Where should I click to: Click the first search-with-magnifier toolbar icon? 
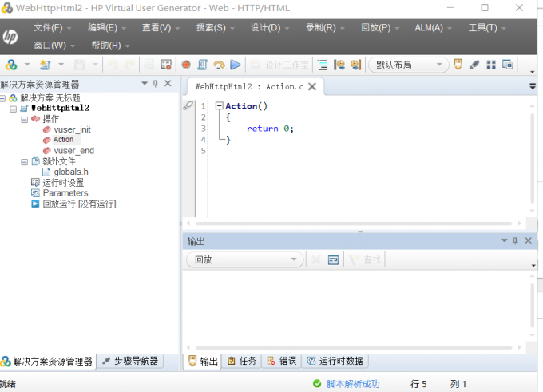[339, 65]
